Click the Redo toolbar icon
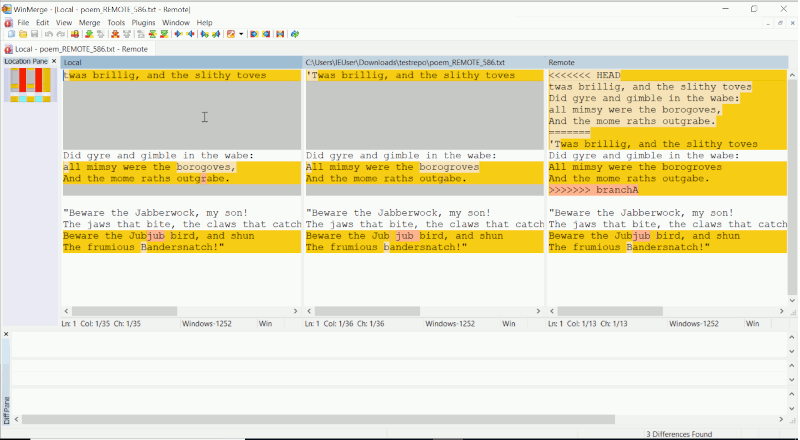 coord(60,34)
